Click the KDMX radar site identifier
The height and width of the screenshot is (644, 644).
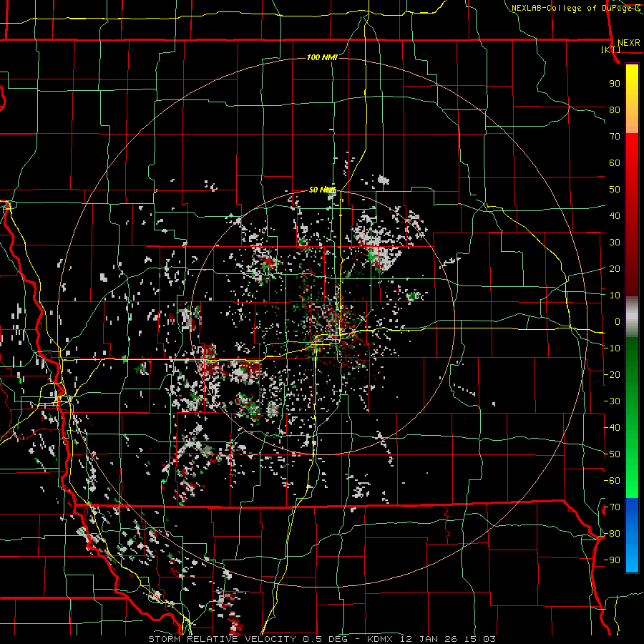pyautogui.click(x=381, y=639)
